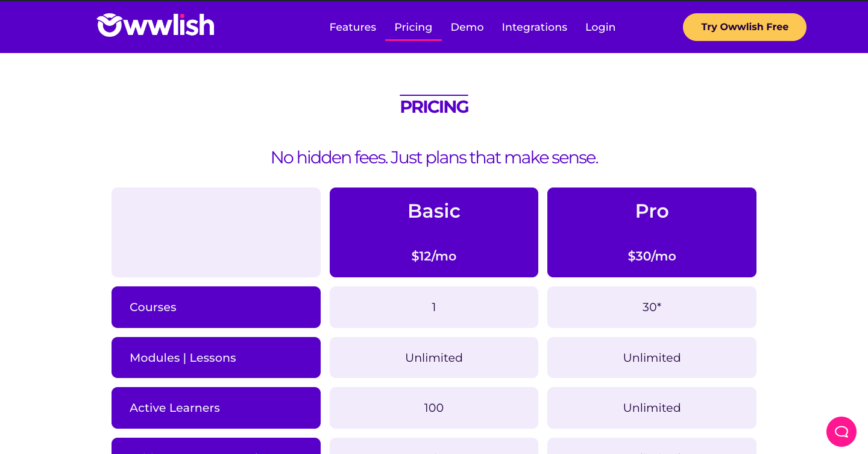Click the $30/mo price text
Image resolution: width=868 pixels, height=454 pixels.
coord(652,256)
